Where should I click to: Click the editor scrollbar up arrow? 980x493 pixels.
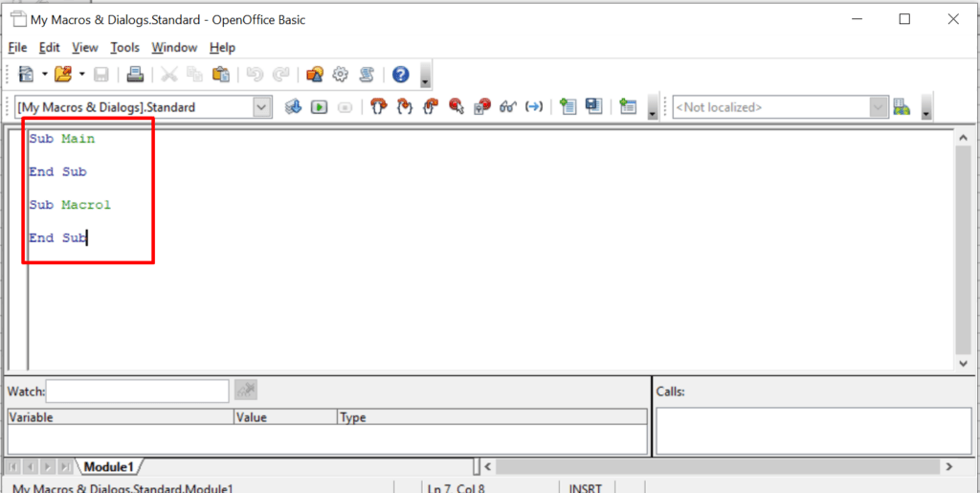(x=964, y=138)
